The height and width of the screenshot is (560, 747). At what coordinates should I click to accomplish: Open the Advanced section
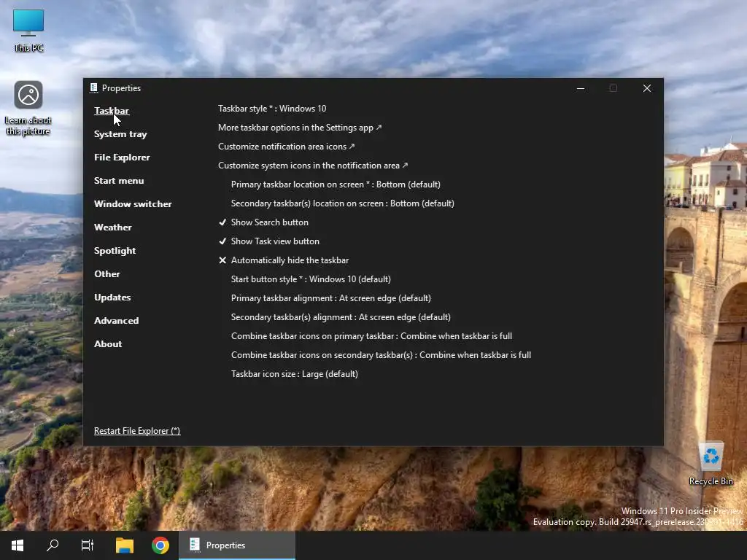point(116,321)
